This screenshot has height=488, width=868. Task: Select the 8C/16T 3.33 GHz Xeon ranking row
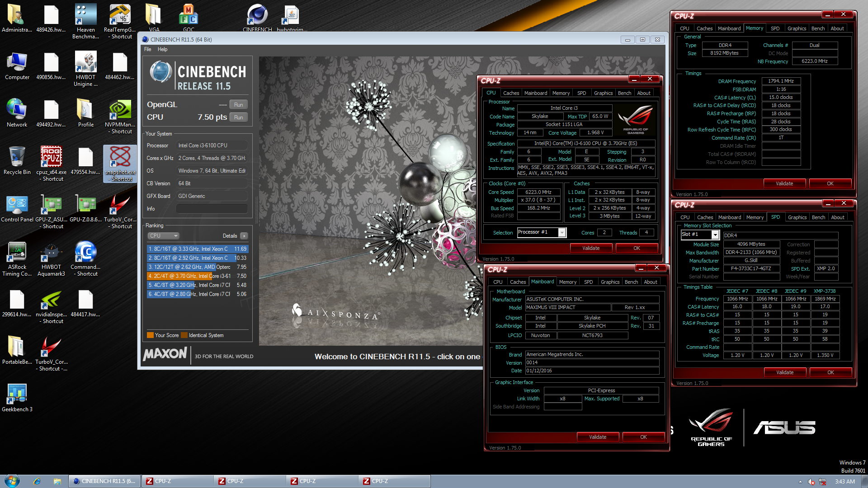click(197, 249)
